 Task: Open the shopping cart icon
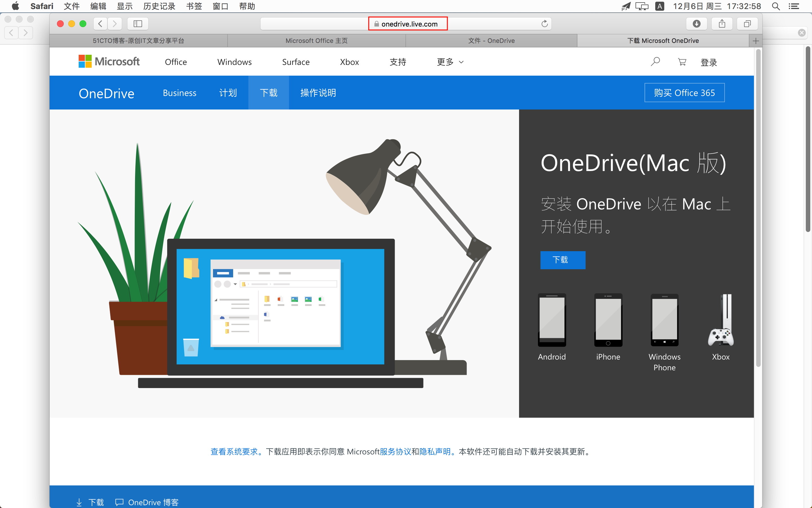[682, 62]
